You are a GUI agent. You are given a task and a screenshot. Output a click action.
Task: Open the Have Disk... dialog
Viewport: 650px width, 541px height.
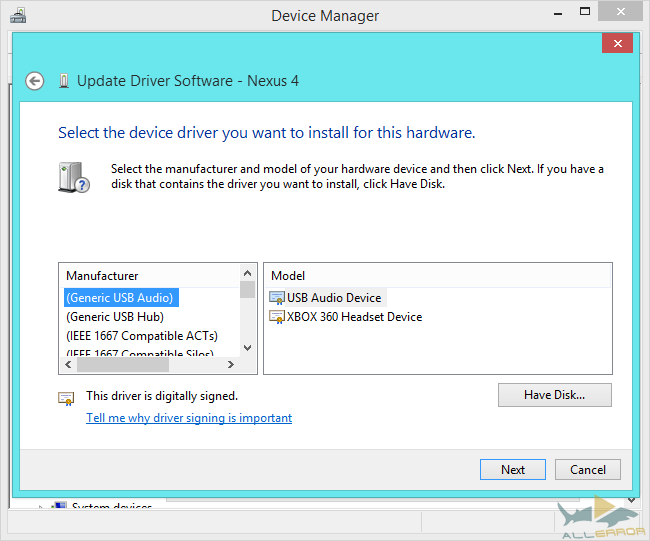554,395
